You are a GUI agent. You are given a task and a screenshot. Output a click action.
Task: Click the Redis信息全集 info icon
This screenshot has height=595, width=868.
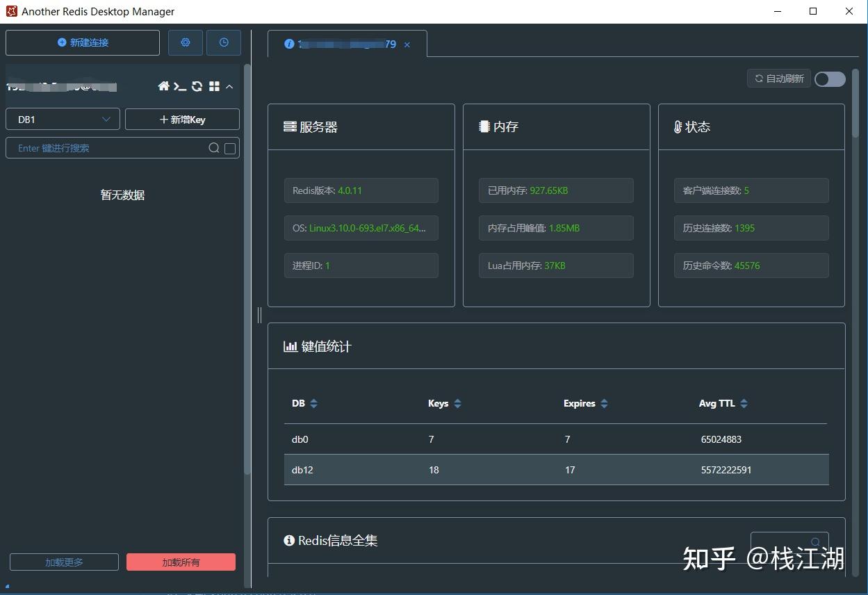pyautogui.click(x=289, y=540)
